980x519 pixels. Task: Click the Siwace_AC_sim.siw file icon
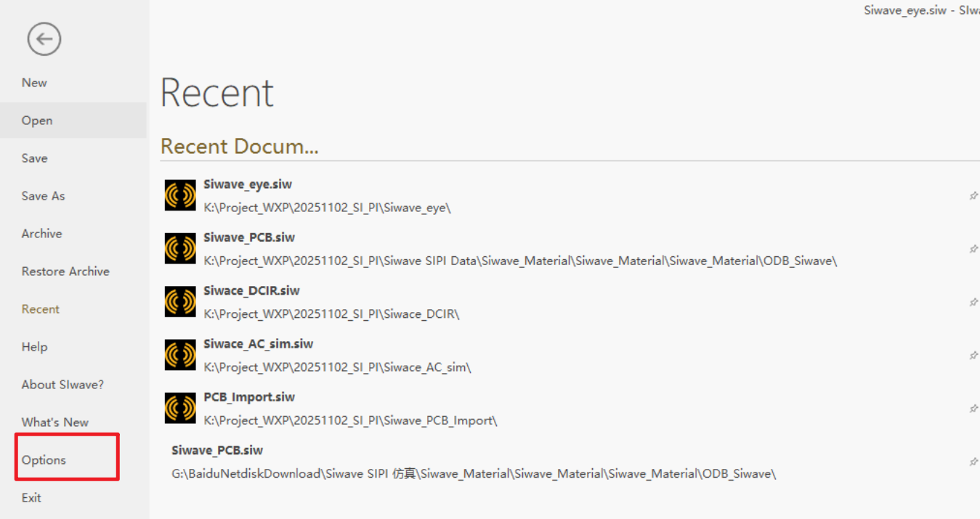180,355
